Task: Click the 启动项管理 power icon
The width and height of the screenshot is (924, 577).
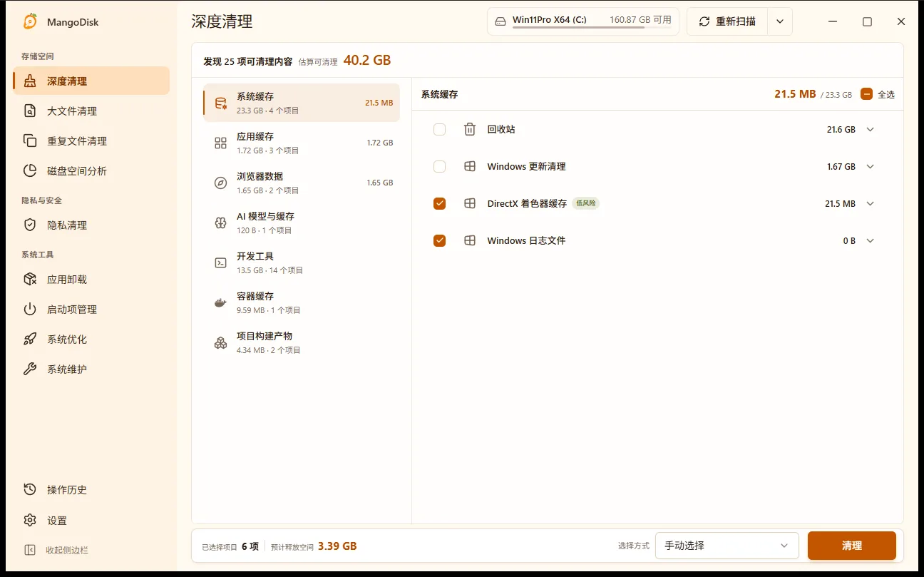Action: pos(30,310)
